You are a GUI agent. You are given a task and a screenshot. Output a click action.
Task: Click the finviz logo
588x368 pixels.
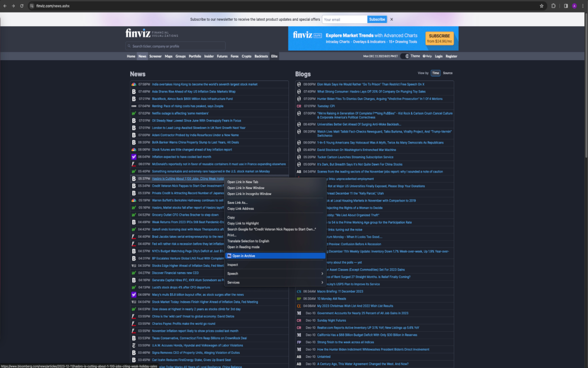point(138,33)
